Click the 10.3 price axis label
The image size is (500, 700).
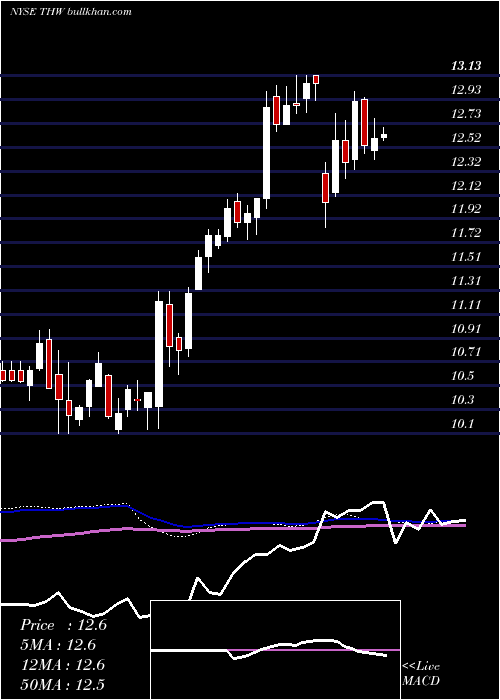pos(462,400)
